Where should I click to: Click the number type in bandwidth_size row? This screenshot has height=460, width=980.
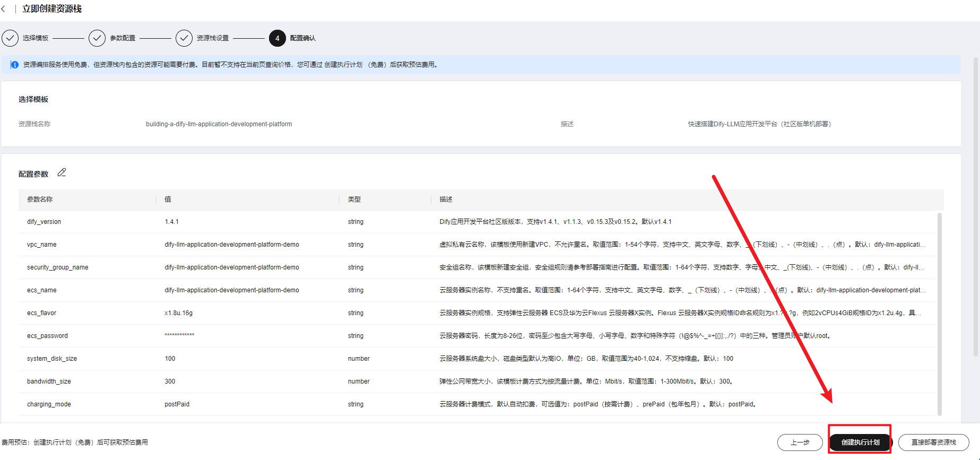click(x=359, y=381)
